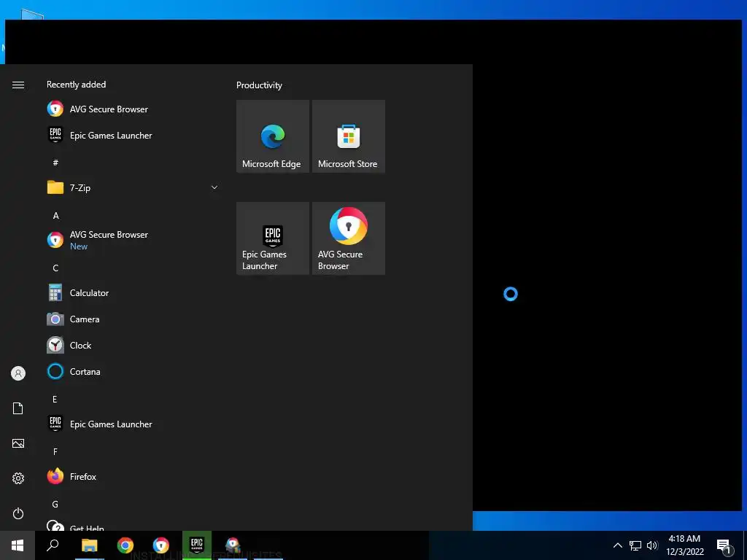Jump to letter index '#'

[55, 163]
